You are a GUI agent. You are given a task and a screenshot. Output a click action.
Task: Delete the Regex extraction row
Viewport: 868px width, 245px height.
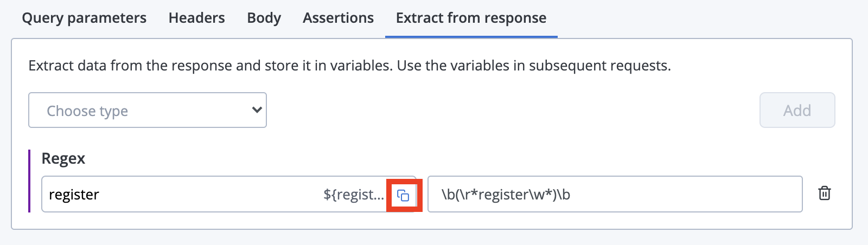click(824, 194)
